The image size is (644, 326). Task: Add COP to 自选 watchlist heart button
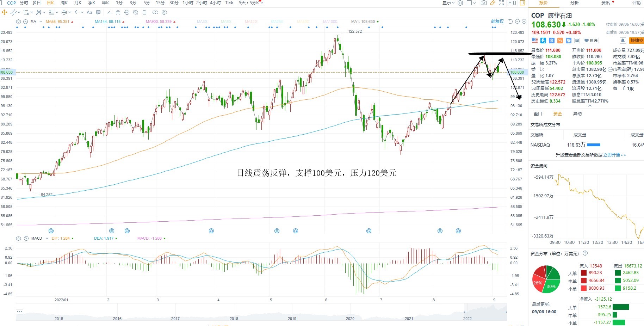(591, 41)
